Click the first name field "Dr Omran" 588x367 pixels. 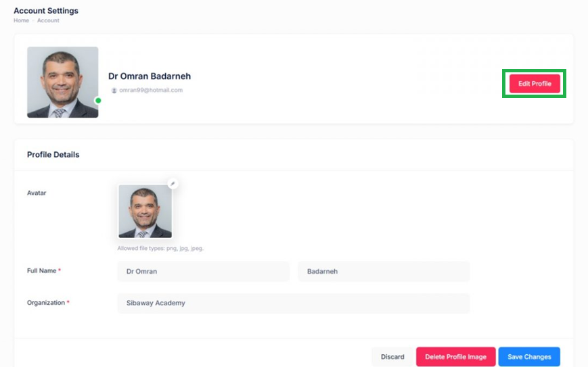(203, 271)
